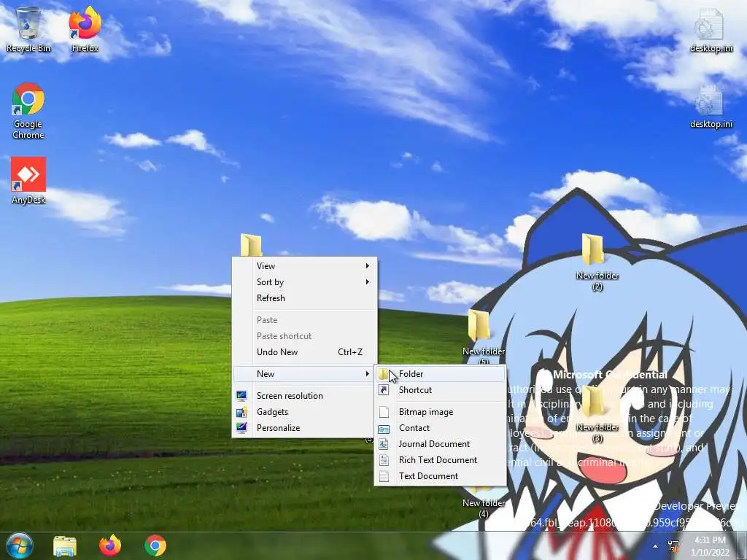Create a new Contact

coord(440,427)
